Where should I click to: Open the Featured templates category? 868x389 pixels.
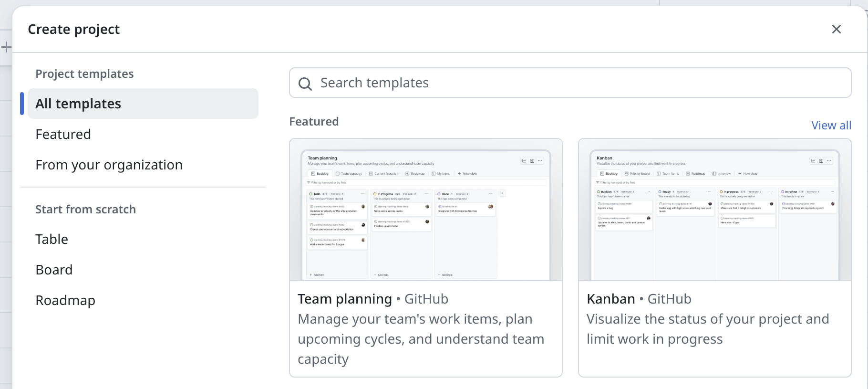point(63,134)
